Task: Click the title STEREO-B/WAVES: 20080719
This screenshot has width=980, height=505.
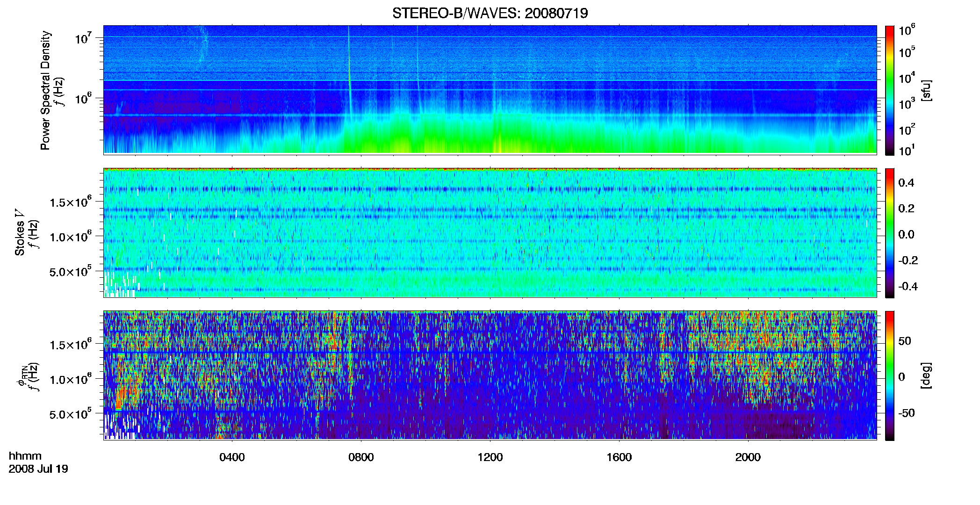Action: tap(490, 13)
